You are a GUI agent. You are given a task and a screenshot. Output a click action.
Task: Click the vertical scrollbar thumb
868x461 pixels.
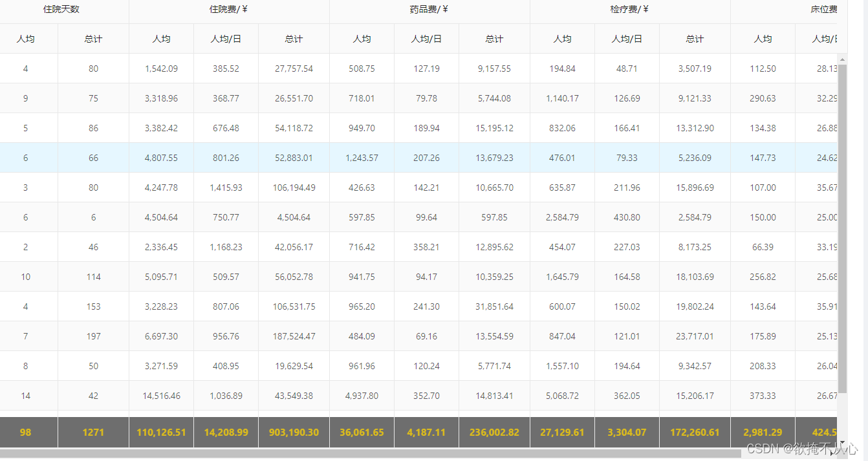tap(842, 226)
